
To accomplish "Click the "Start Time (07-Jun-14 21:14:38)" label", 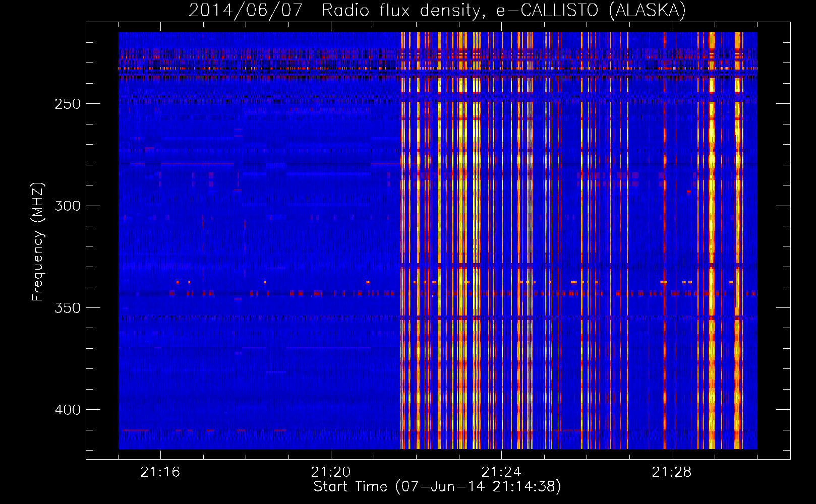I will [x=437, y=487].
